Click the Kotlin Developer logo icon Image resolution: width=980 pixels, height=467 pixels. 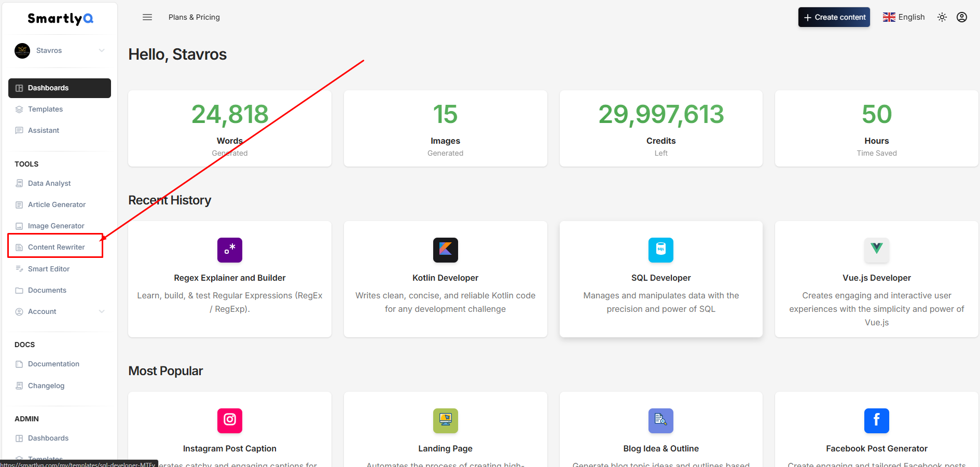point(446,250)
